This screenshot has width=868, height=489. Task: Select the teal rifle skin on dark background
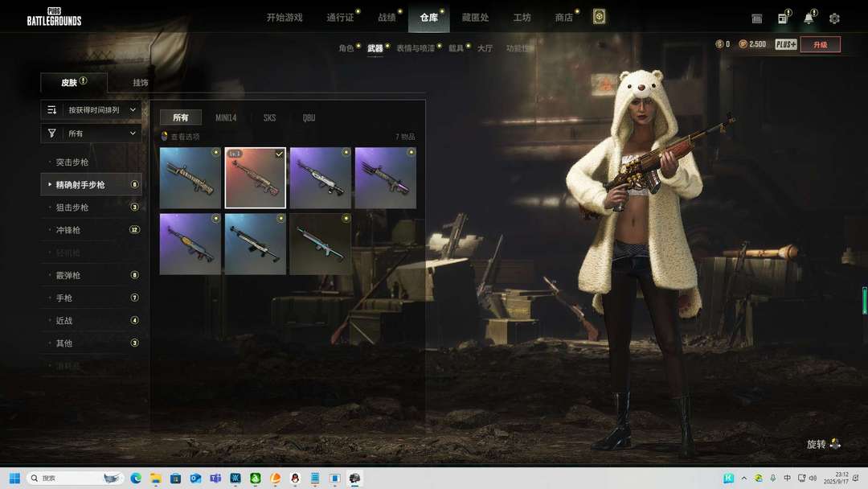(321, 244)
